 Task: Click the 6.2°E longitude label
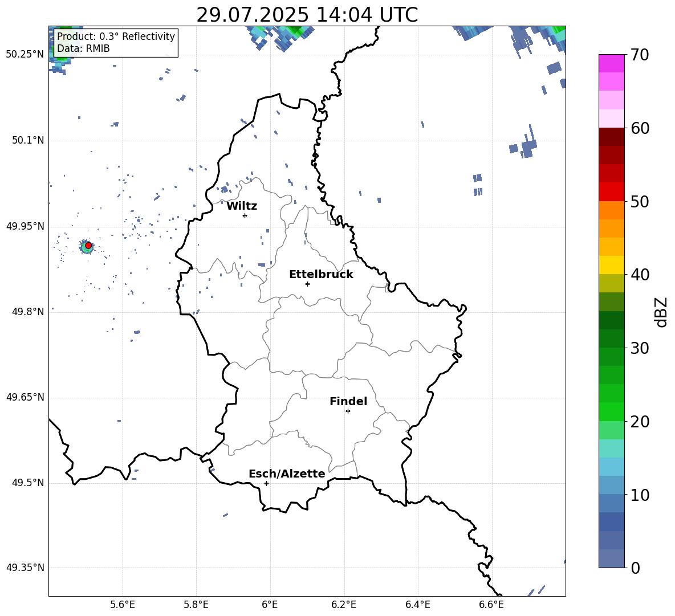[x=344, y=605]
